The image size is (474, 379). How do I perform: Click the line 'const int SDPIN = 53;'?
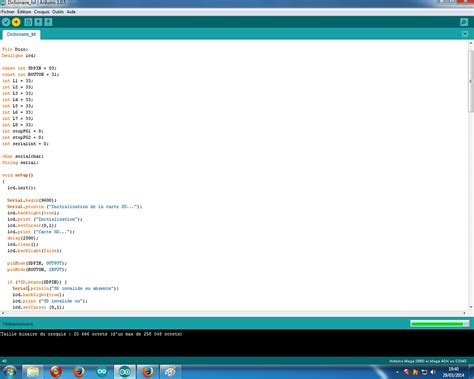29,68
